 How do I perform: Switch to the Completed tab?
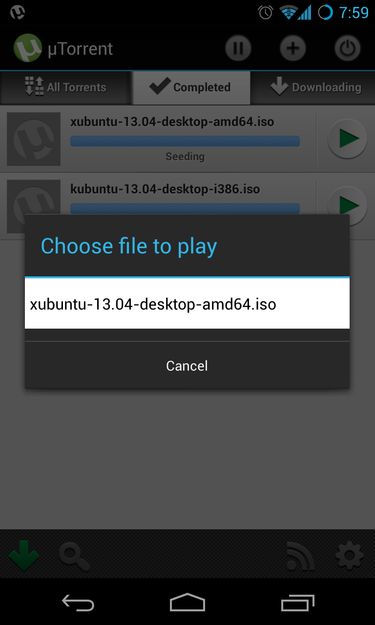(x=191, y=88)
